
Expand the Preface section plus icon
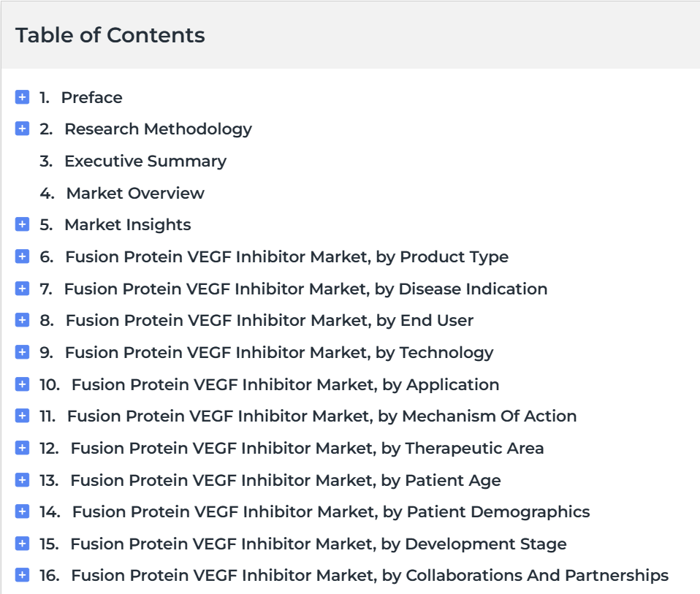23,97
